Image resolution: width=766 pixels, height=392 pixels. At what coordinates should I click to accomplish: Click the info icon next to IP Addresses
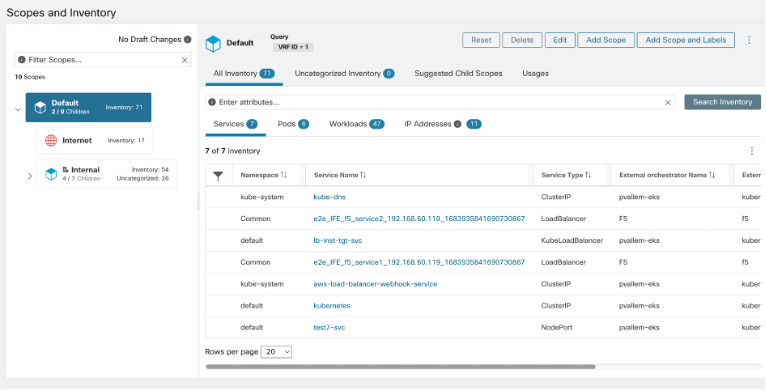coord(458,124)
